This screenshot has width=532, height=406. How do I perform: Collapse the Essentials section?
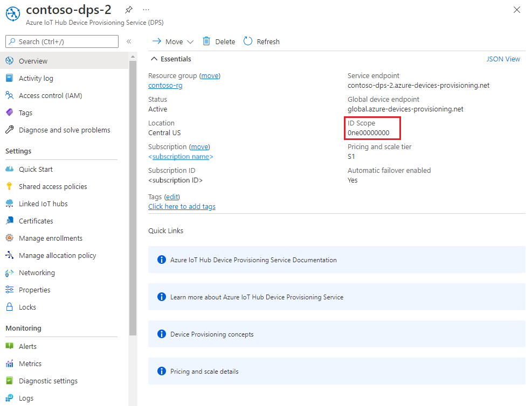pos(154,59)
